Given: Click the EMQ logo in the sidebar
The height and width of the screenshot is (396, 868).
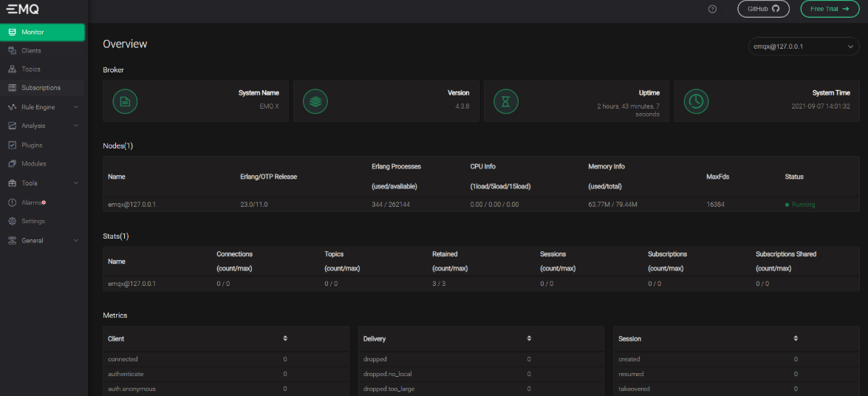Looking at the screenshot, I should click(x=22, y=10).
